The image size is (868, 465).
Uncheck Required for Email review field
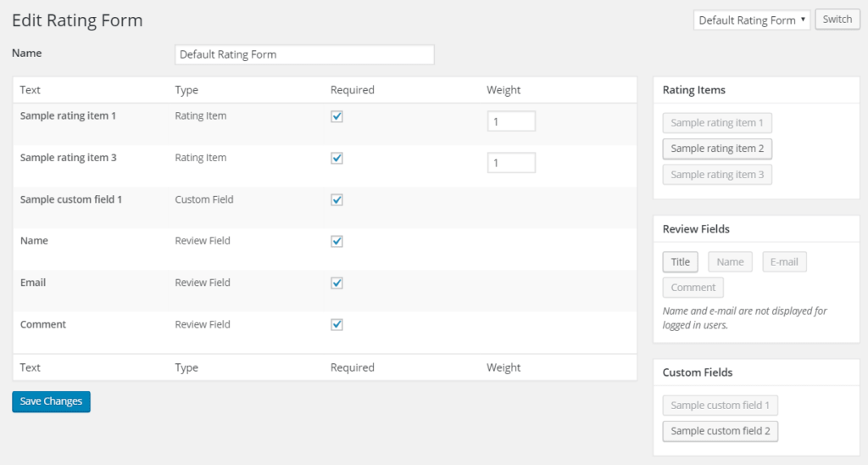click(x=337, y=283)
